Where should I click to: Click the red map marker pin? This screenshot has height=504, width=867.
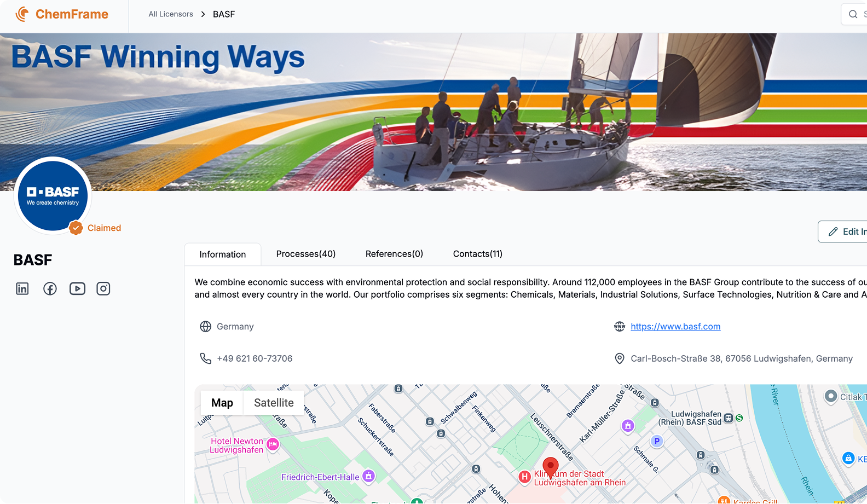[551, 468]
